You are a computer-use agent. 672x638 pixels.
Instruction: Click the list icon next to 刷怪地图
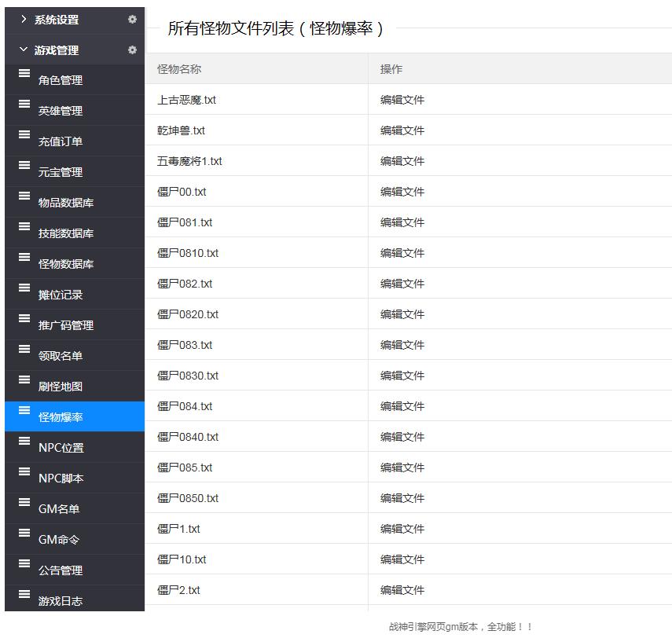tap(24, 380)
